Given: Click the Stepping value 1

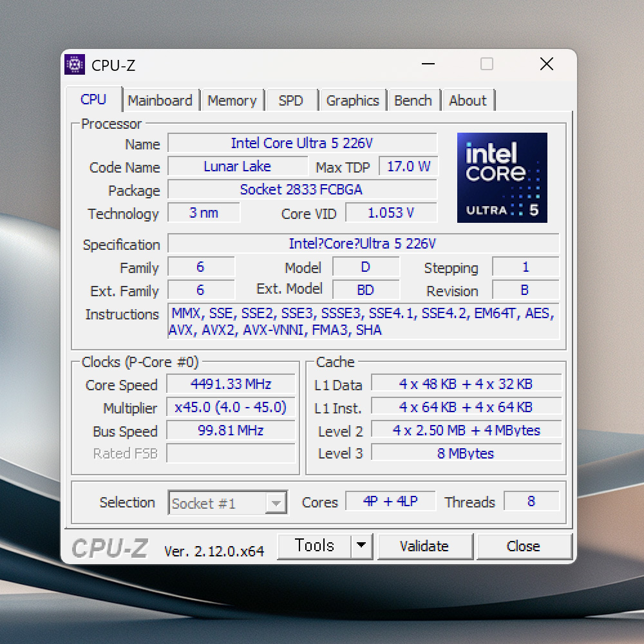Looking at the screenshot, I should click(526, 267).
